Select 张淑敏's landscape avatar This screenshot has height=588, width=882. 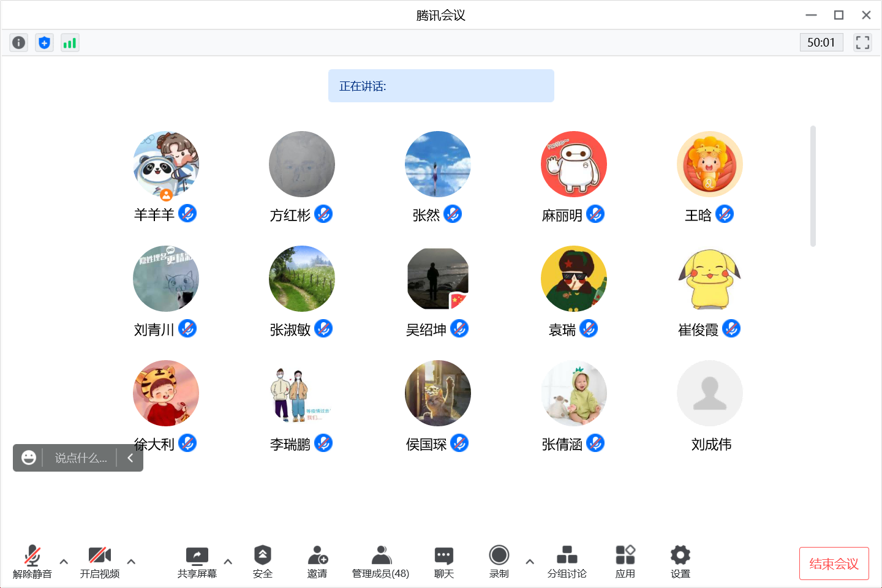pos(302,279)
